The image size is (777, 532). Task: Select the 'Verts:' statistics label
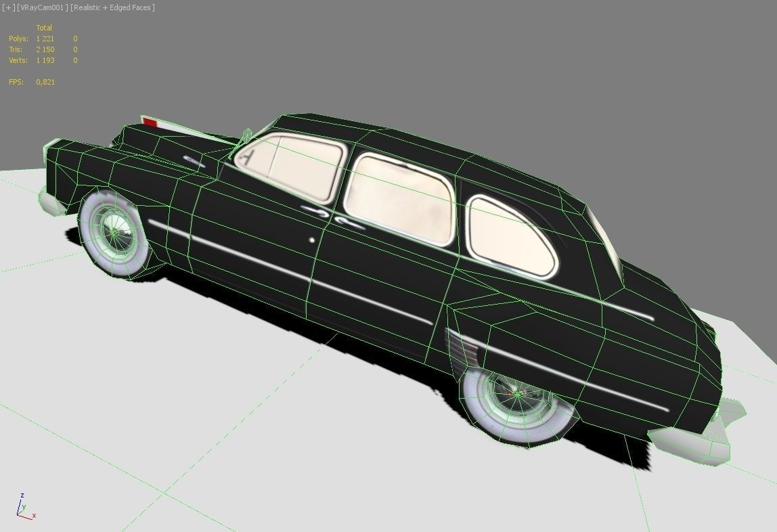click(18, 60)
